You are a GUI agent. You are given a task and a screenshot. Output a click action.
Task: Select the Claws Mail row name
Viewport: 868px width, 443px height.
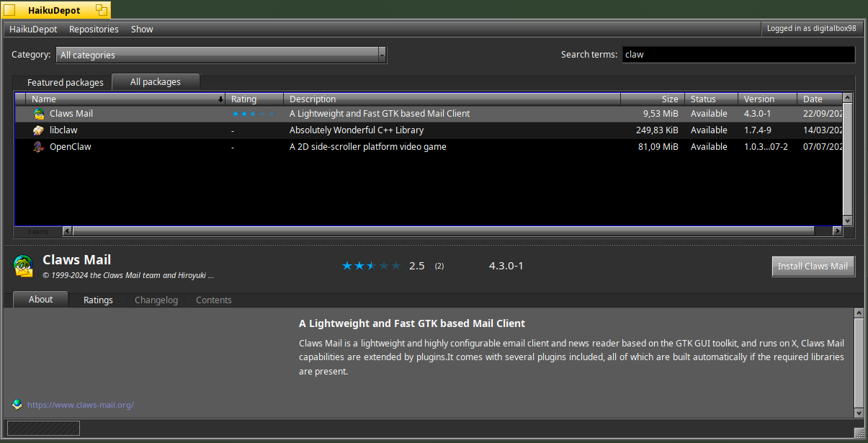click(71, 114)
